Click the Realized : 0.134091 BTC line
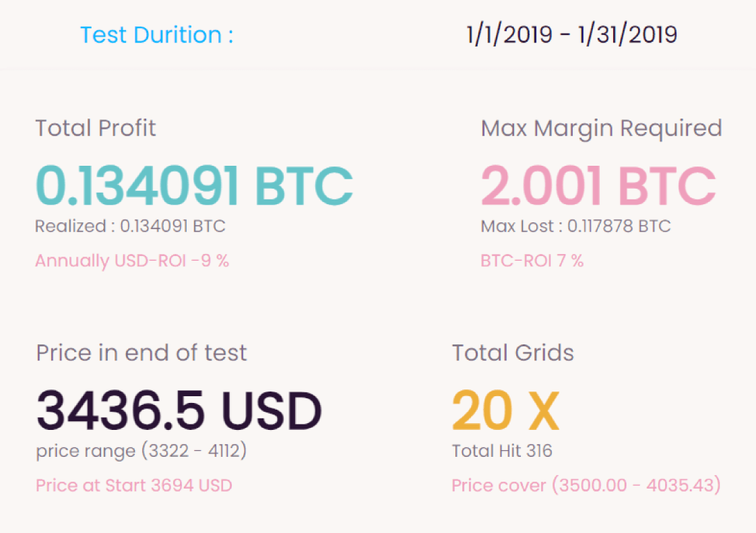The width and height of the screenshot is (756, 533). [x=130, y=226]
